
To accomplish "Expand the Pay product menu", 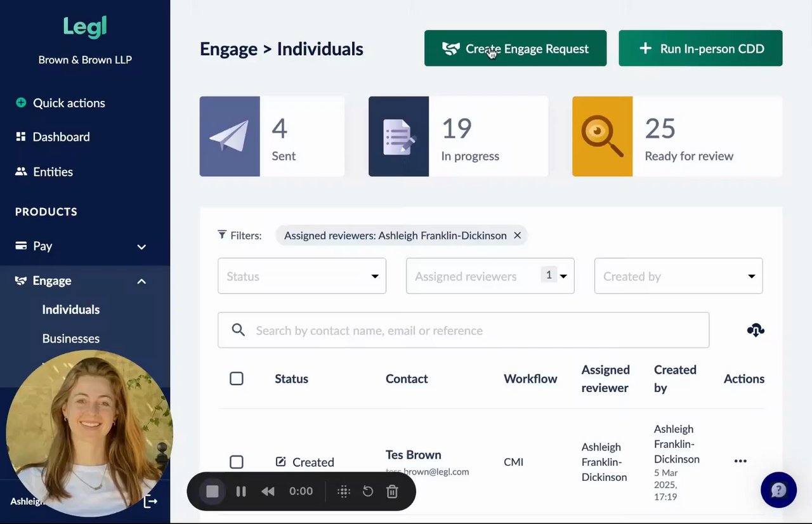I will [141, 247].
